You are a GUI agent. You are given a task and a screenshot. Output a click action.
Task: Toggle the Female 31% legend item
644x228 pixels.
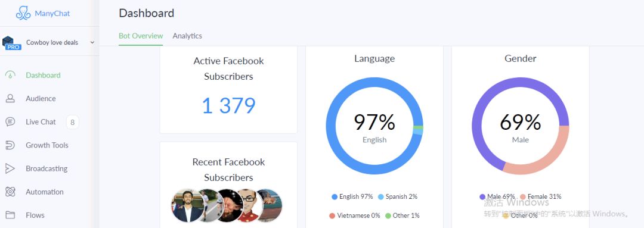[540, 197]
